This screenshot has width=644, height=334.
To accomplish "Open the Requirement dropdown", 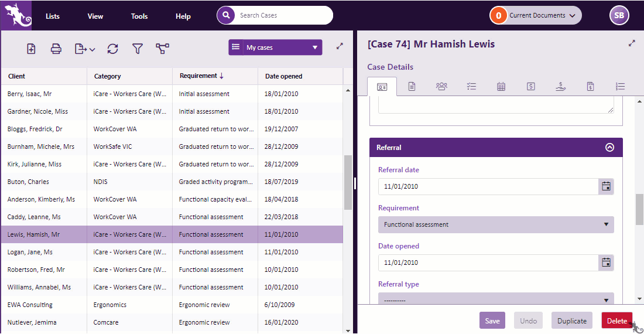I will coord(496,225).
